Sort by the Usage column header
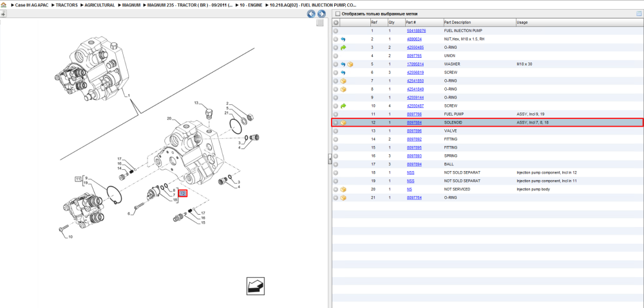Viewport: 644px width, 308px height. point(522,22)
